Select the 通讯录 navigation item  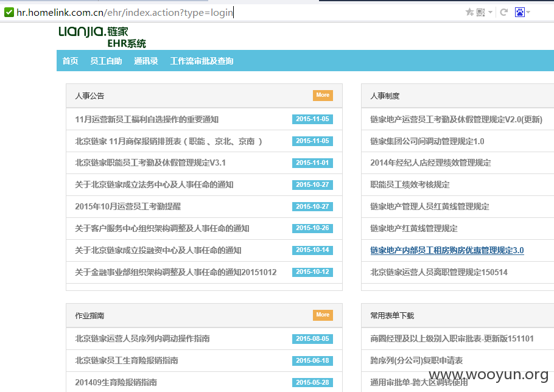coord(146,61)
